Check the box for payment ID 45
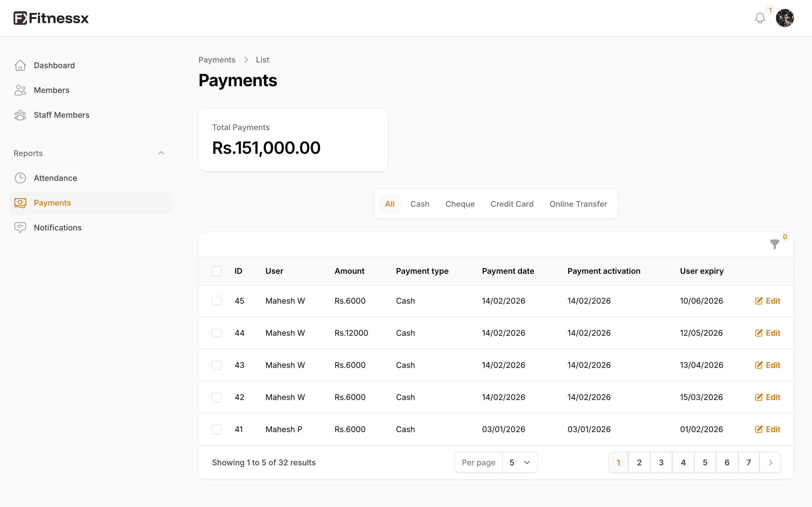This screenshot has width=812, height=507. click(x=217, y=301)
